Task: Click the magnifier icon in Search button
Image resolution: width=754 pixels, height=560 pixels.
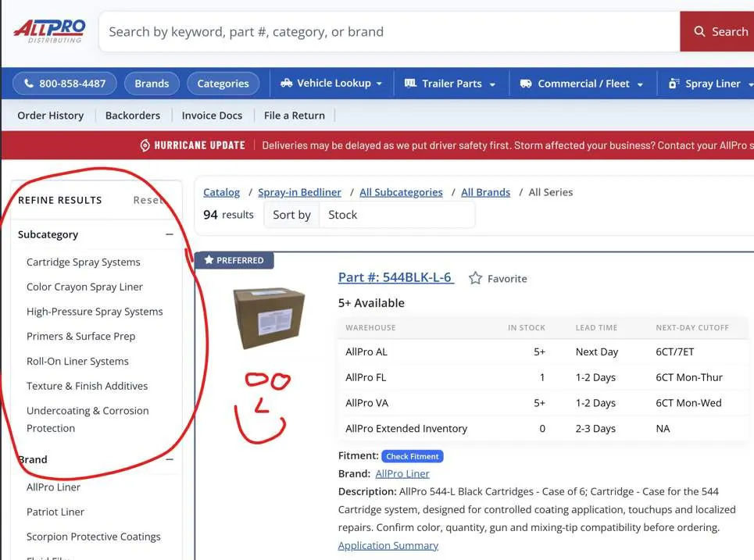Action: point(699,32)
